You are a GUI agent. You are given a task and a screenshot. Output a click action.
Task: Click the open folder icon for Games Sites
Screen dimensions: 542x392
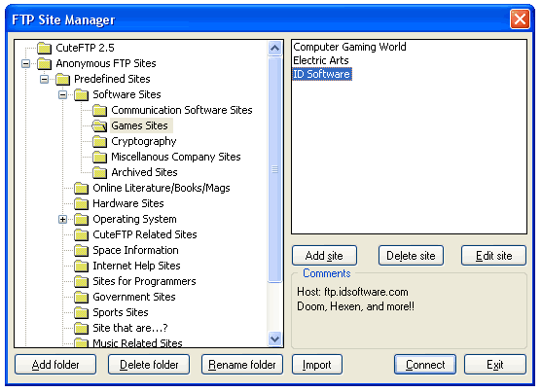coord(99,125)
